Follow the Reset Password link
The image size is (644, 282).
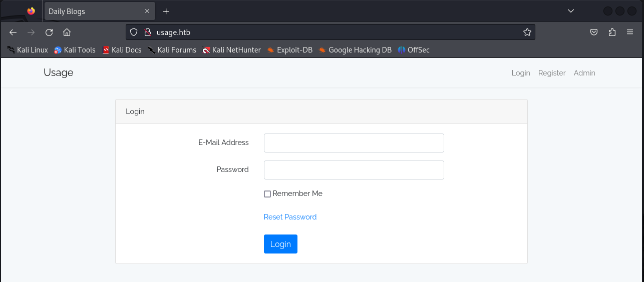click(290, 217)
